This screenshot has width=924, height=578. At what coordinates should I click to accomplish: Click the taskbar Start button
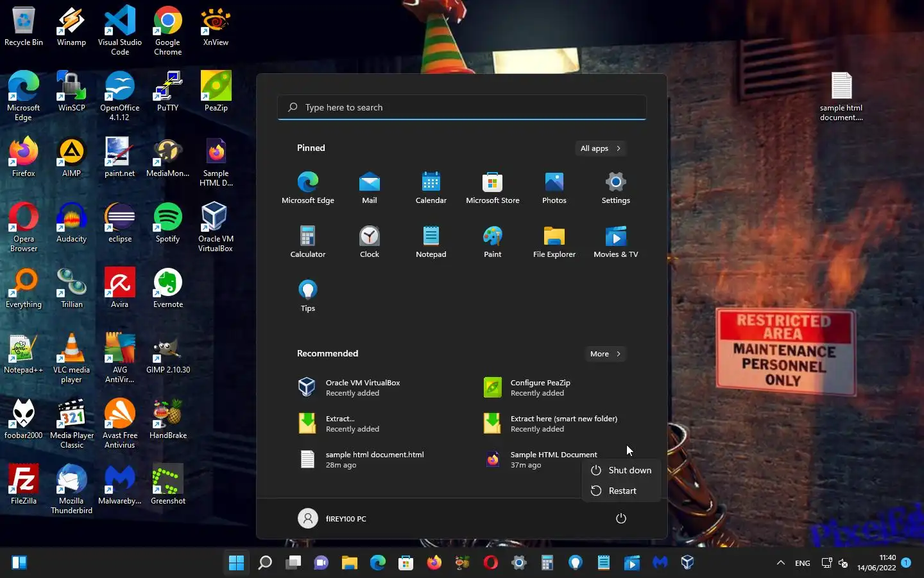pyautogui.click(x=236, y=563)
